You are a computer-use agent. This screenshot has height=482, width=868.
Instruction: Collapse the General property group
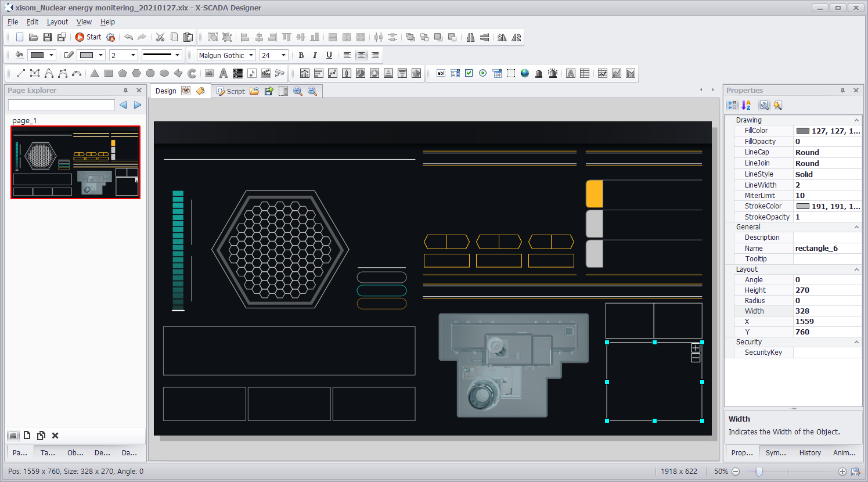(856, 227)
